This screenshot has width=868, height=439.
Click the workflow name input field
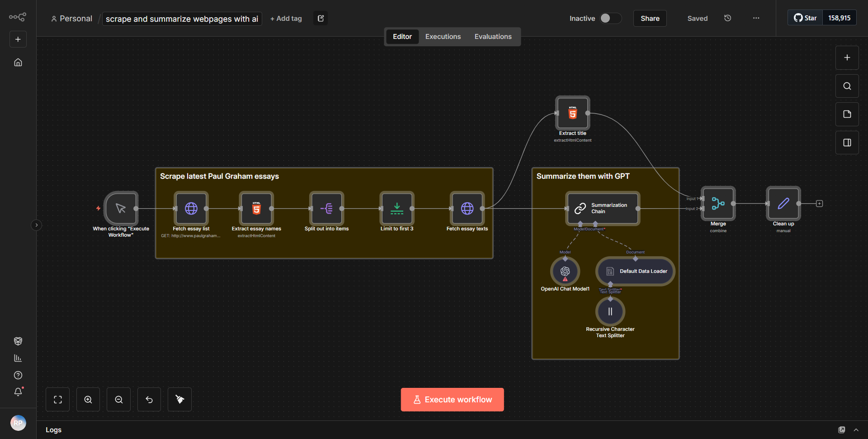(x=182, y=19)
